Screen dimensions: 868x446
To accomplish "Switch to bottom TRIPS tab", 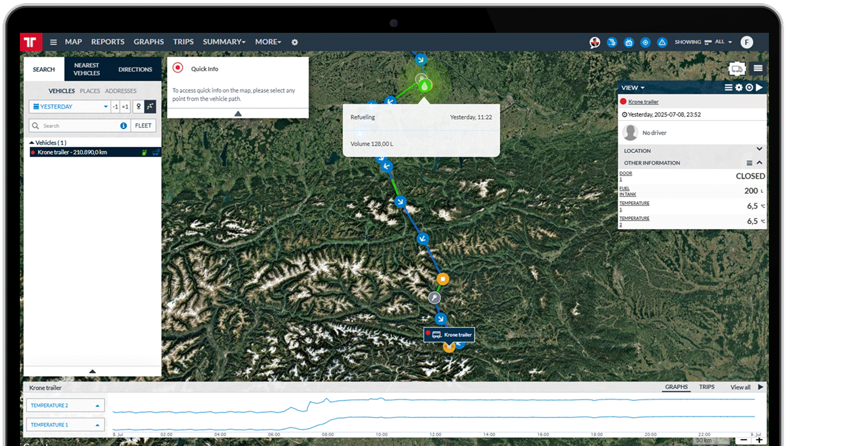I will [707, 387].
